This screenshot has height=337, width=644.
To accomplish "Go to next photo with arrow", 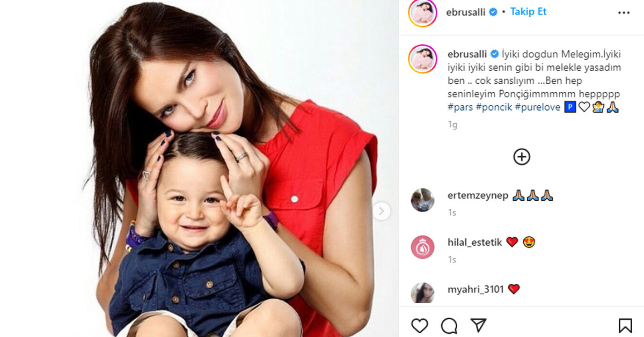I will 381,211.
